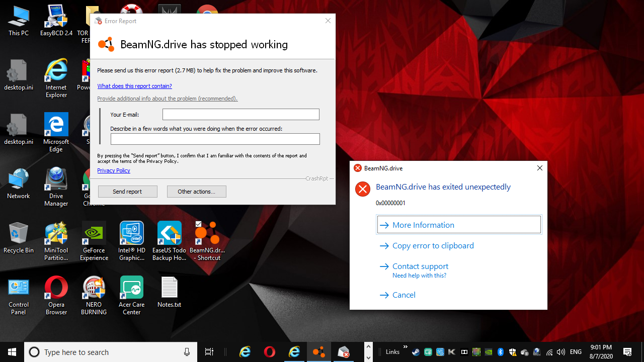
Task: Select More Information in BeamNG.drive dialog
Action: (x=459, y=225)
